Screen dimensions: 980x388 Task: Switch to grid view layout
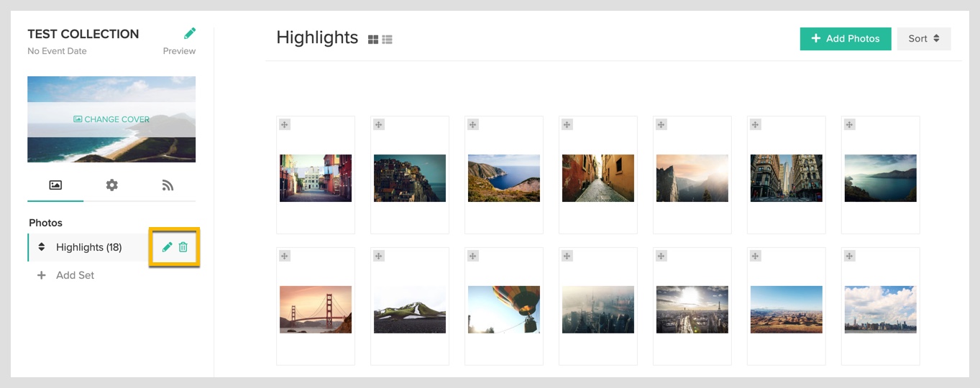pyautogui.click(x=373, y=40)
